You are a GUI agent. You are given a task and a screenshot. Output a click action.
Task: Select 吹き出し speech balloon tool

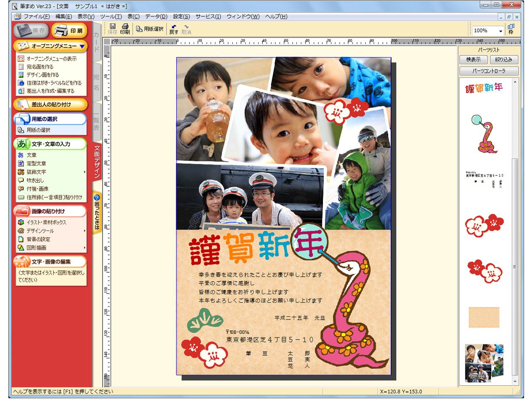pos(35,180)
